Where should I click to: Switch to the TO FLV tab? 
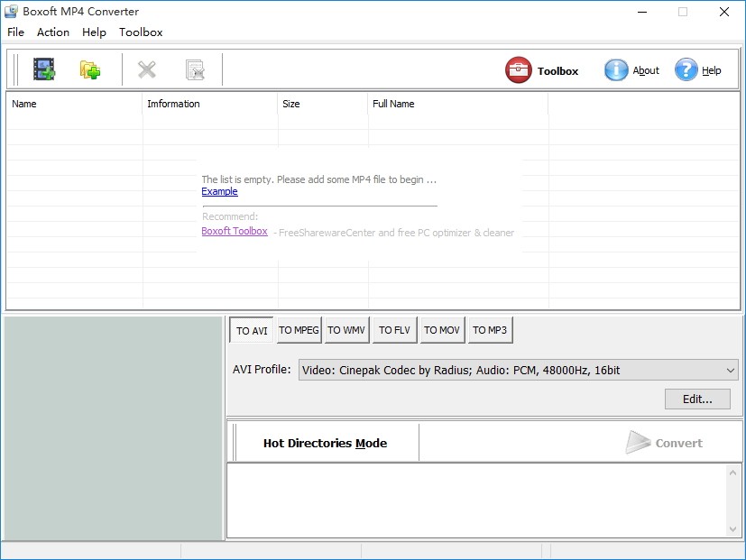pyautogui.click(x=394, y=330)
